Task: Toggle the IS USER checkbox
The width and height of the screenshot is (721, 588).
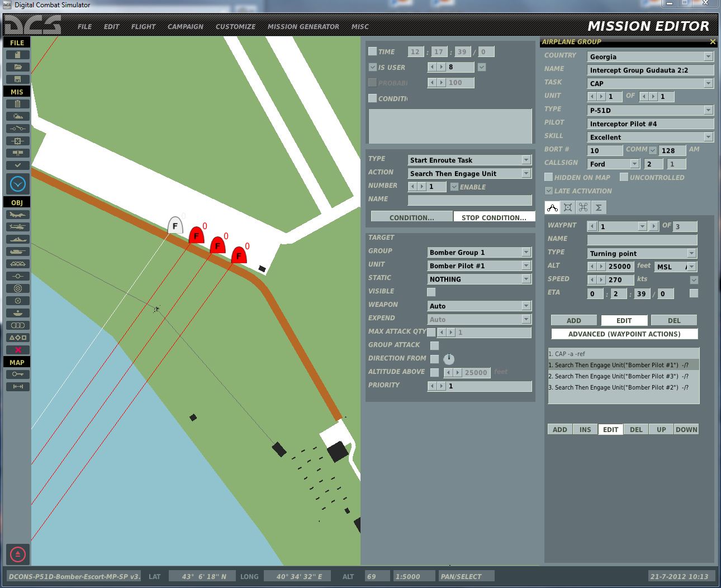Action: [372, 67]
